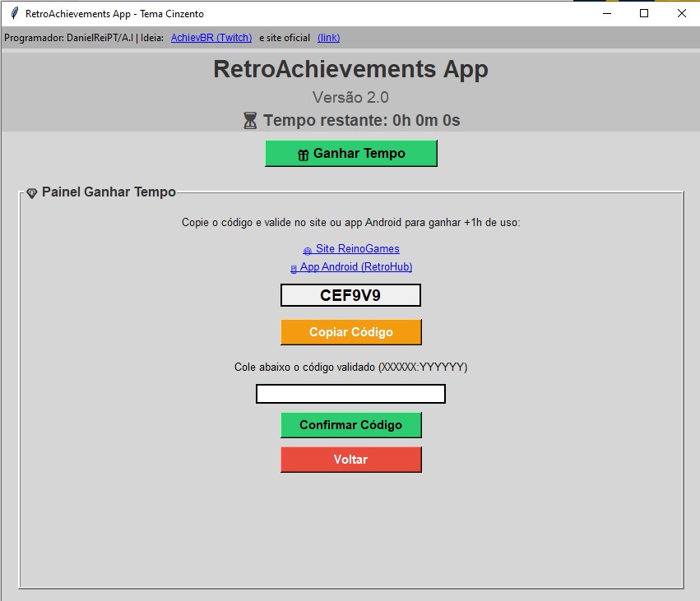This screenshot has height=601, width=700.
Task: Click the Programador: DanielReiPT/A.I text
Action: (x=69, y=38)
